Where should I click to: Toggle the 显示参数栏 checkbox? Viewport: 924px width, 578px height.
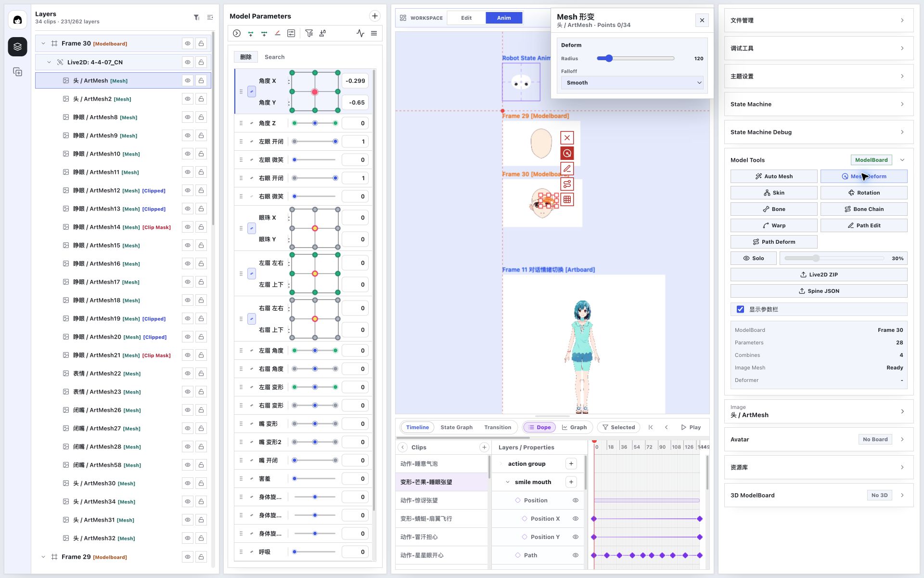click(x=740, y=309)
